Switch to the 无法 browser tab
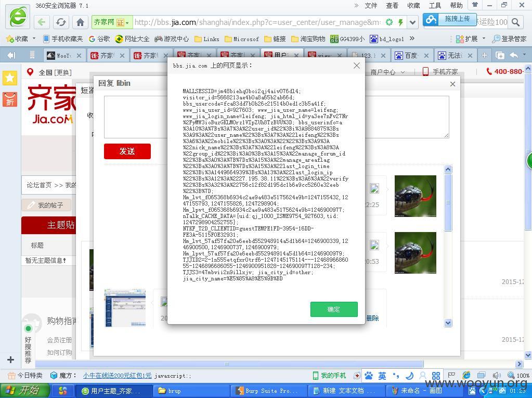The width and height of the screenshot is (532, 398). pos(456,55)
